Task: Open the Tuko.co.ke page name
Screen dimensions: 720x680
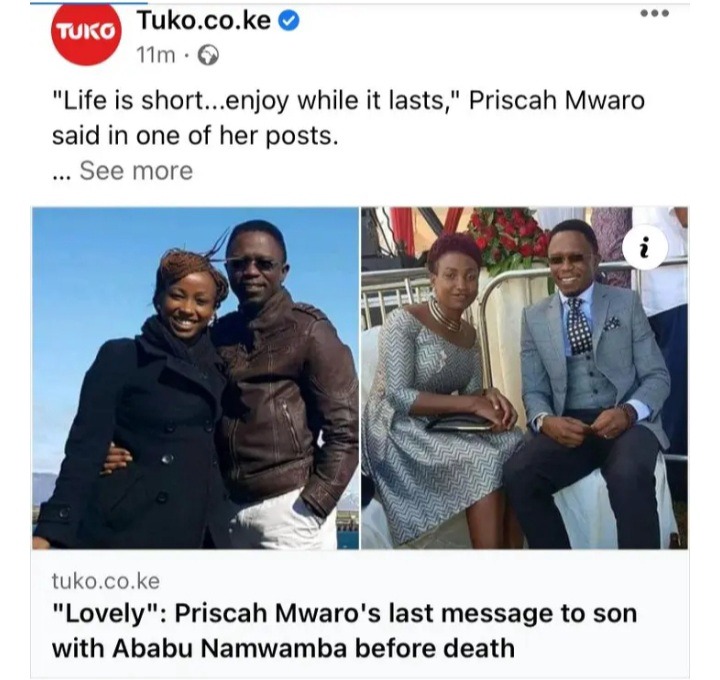Action: (204, 21)
